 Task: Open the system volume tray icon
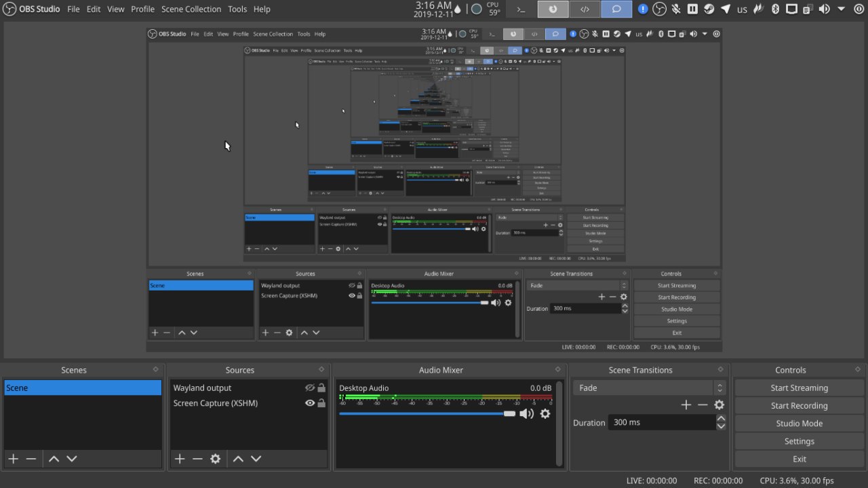click(x=824, y=9)
